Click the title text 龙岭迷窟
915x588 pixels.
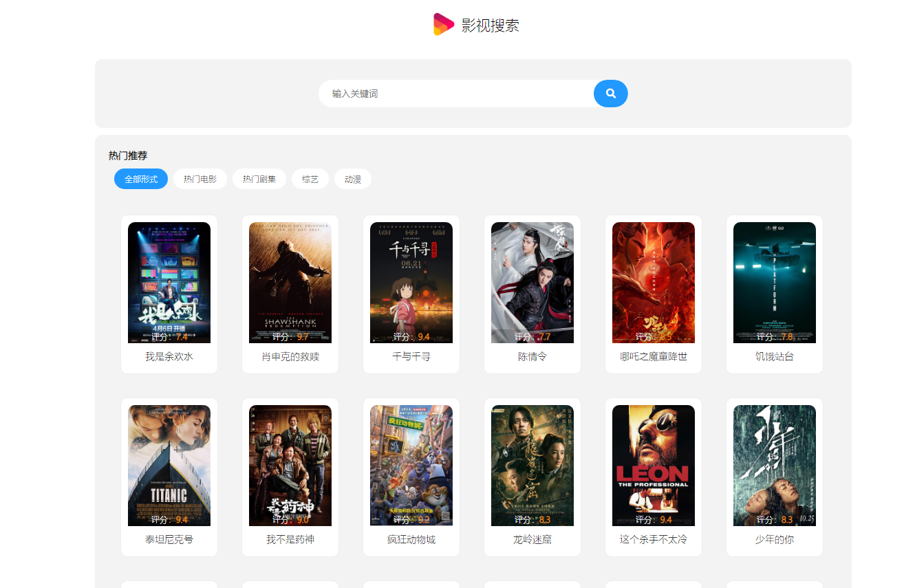[532, 540]
